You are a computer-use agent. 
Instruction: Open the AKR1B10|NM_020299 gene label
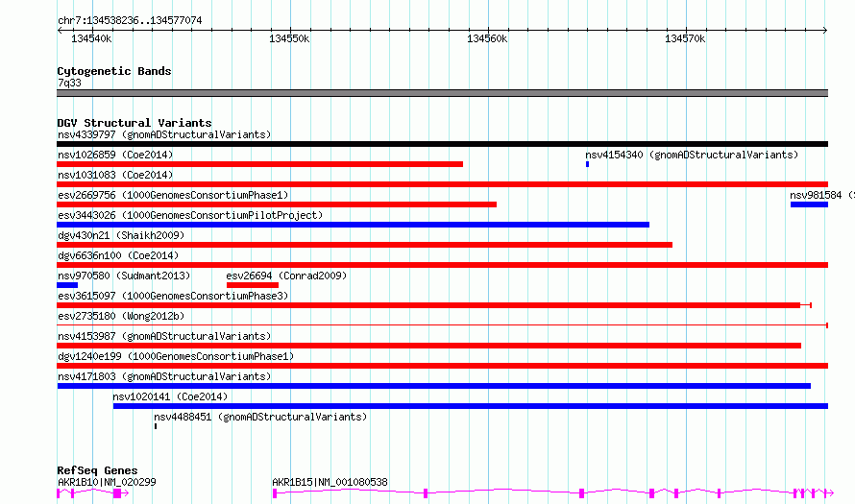point(107,482)
